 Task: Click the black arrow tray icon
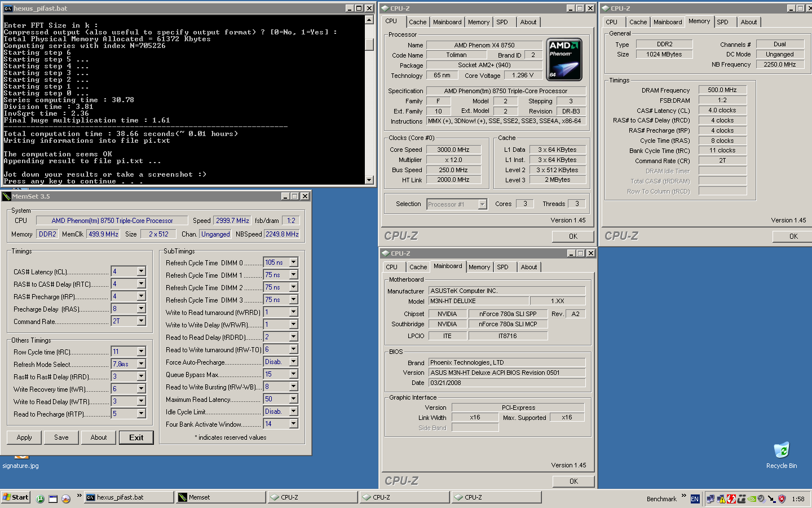point(771,498)
